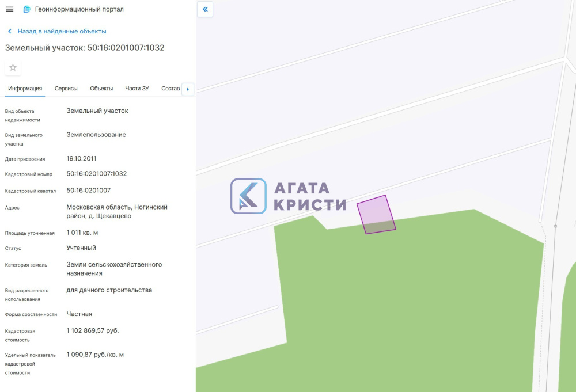Click the address value Московская область
This screenshot has height=392, width=576.
tap(117, 207)
